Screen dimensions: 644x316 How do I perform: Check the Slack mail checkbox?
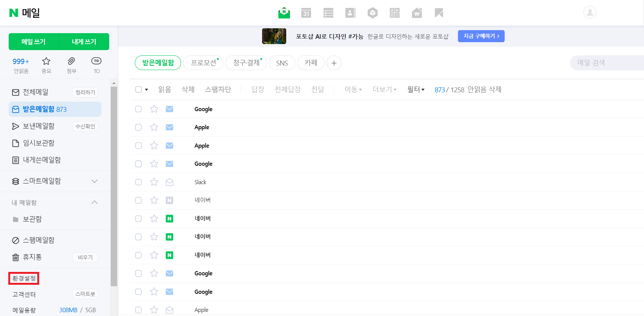pyautogui.click(x=138, y=182)
